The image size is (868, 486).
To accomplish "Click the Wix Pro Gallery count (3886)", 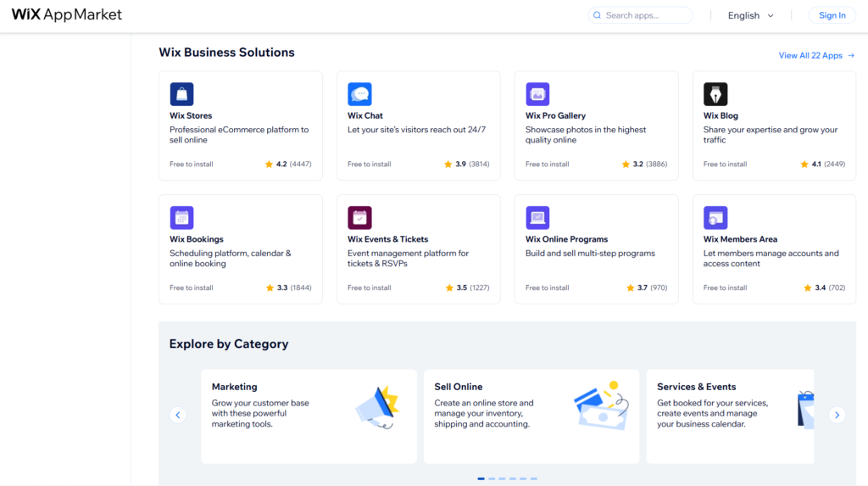I will coord(657,164).
